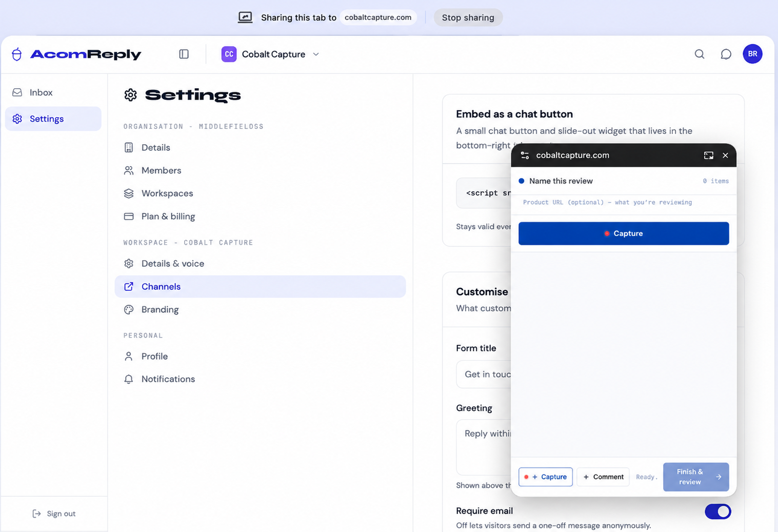Click the 0 items counter
778x532 pixels.
[x=715, y=181]
